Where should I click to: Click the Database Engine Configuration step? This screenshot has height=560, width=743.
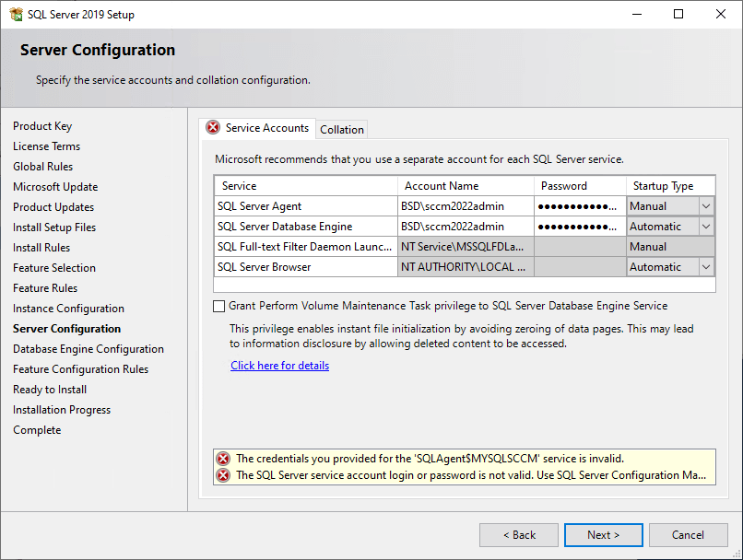(88, 349)
